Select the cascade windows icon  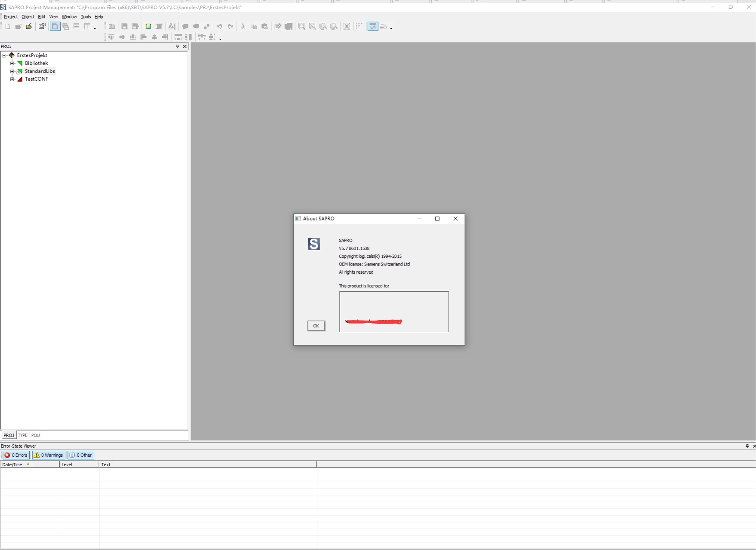tap(66, 27)
